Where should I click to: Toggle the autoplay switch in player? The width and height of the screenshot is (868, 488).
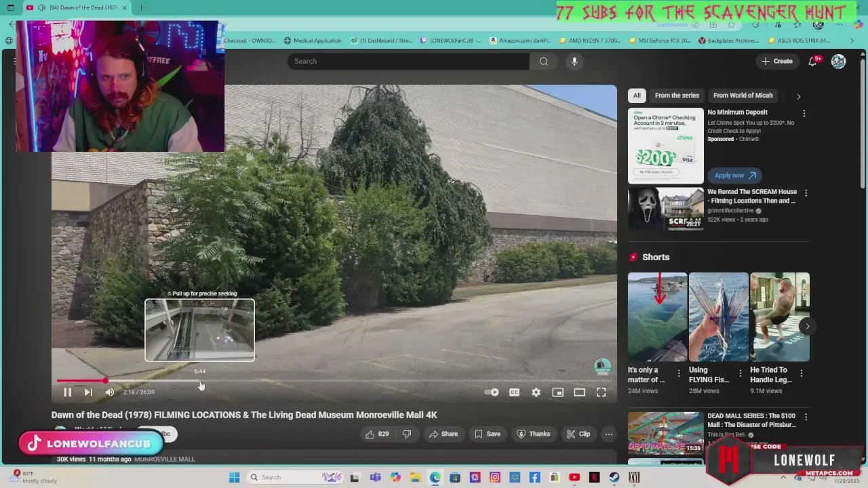coord(492,392)
